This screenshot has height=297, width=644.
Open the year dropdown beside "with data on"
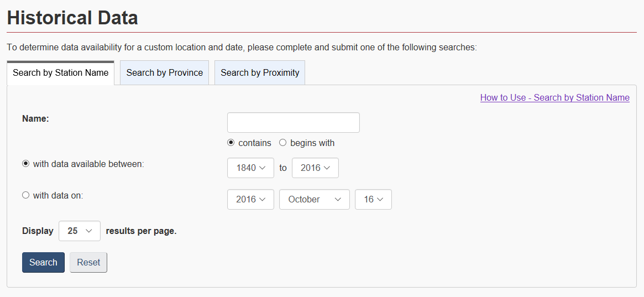[250, 199]
